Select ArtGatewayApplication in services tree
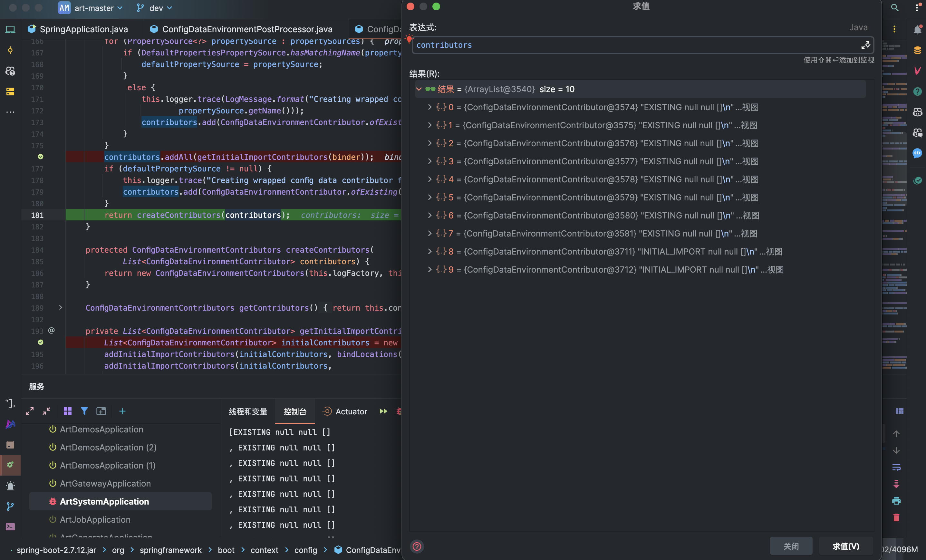This screenshot has height=560, width=926. click(105, 483)
